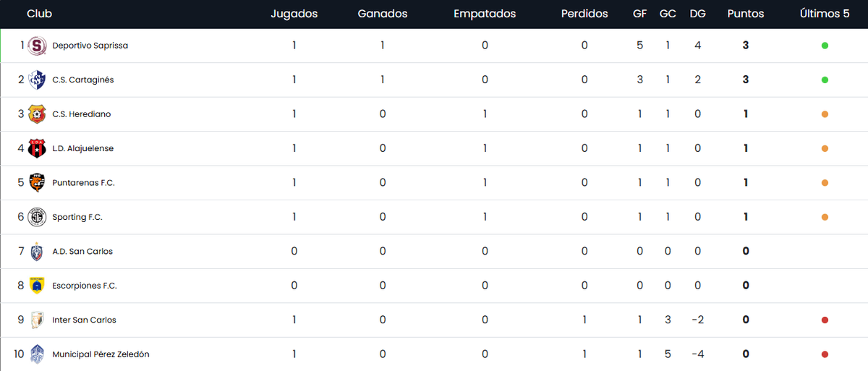Click the Deportivo Saprissa club crest

point(37,46)
